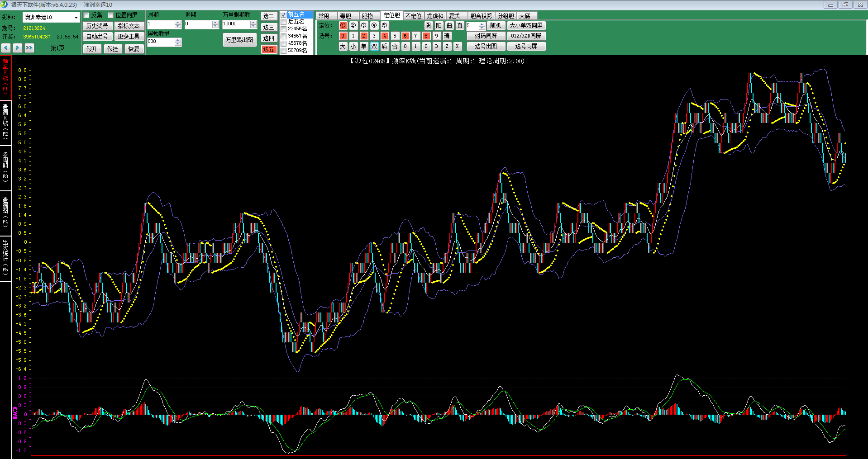This screenshot has height=459, width=868.
Task: Jump forward with double right arrow button
Action: [29, 47]
